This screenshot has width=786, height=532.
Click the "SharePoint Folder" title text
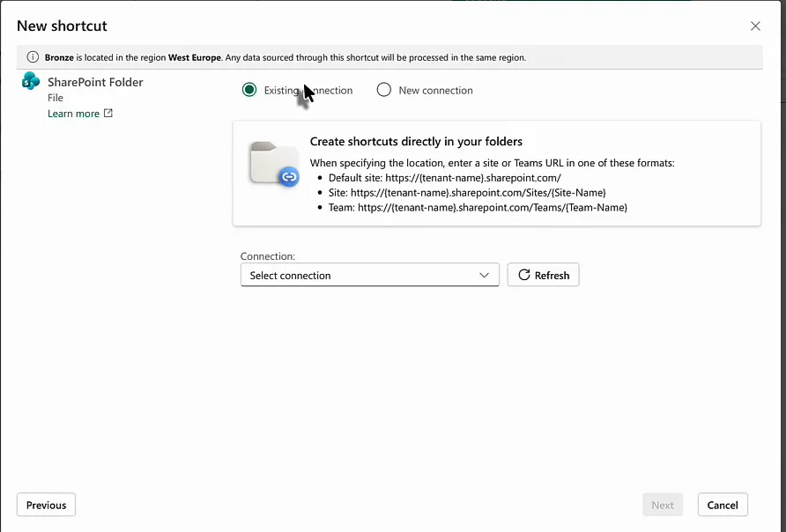[95, 82]
